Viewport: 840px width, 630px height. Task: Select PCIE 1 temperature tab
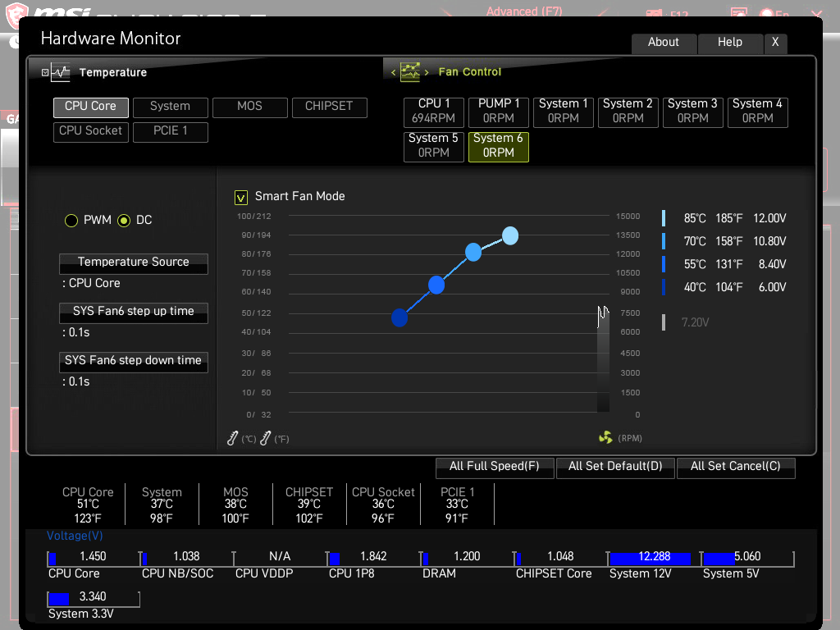(x=171, y=132)
